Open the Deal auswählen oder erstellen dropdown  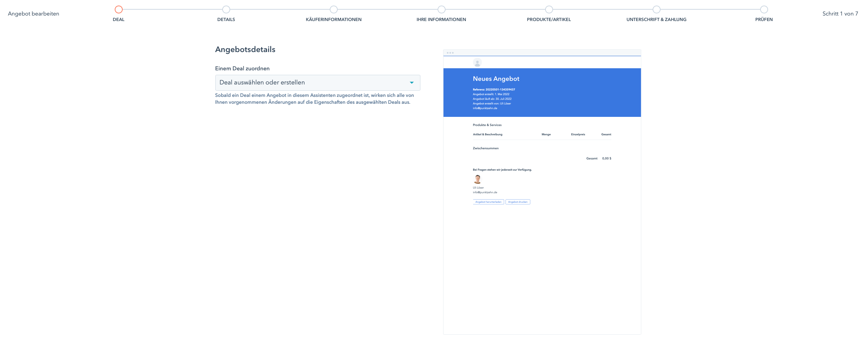317,82
